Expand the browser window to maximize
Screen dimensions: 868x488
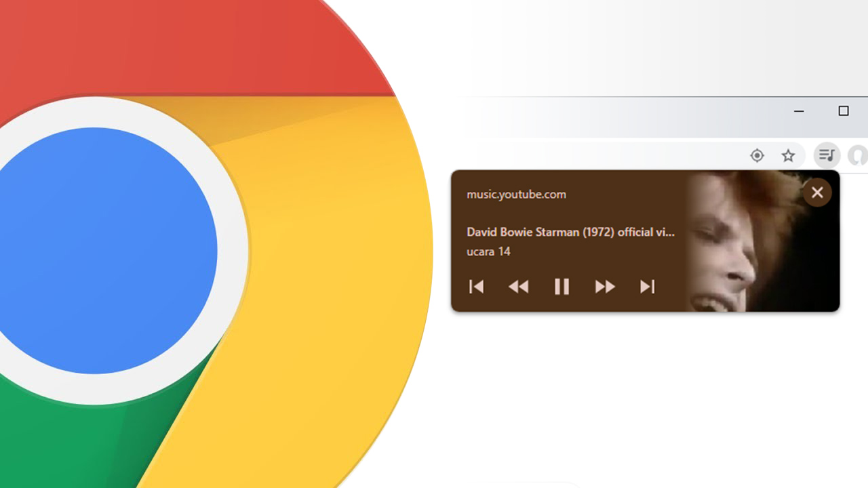(x=843, y=109)
